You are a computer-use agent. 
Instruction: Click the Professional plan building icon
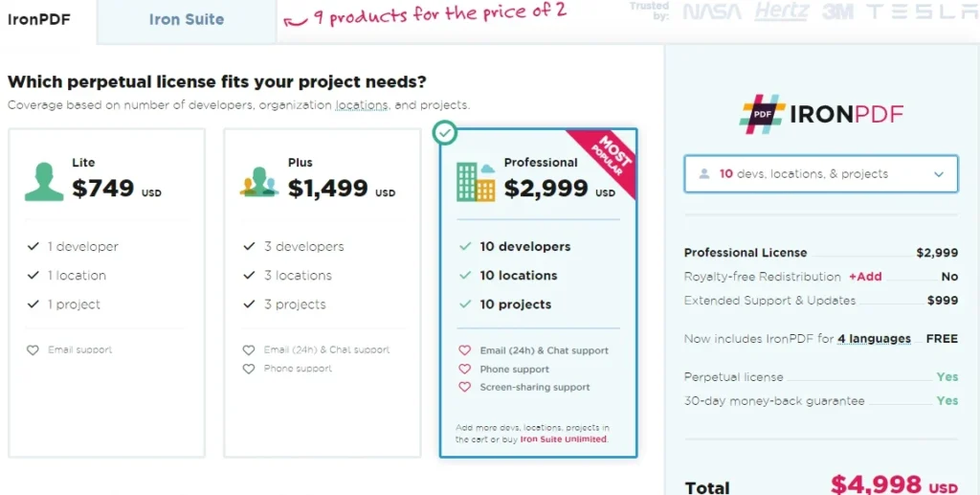pos(476,181)
